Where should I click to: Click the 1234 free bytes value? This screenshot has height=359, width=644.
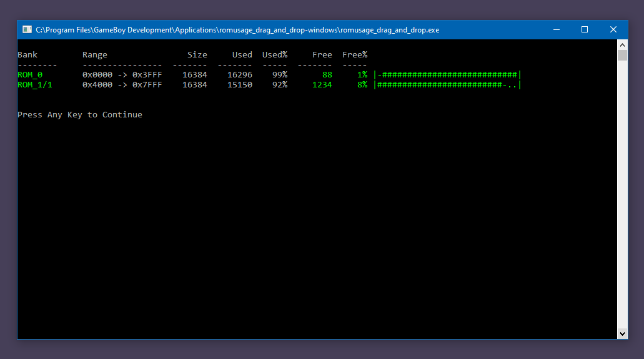322,85
